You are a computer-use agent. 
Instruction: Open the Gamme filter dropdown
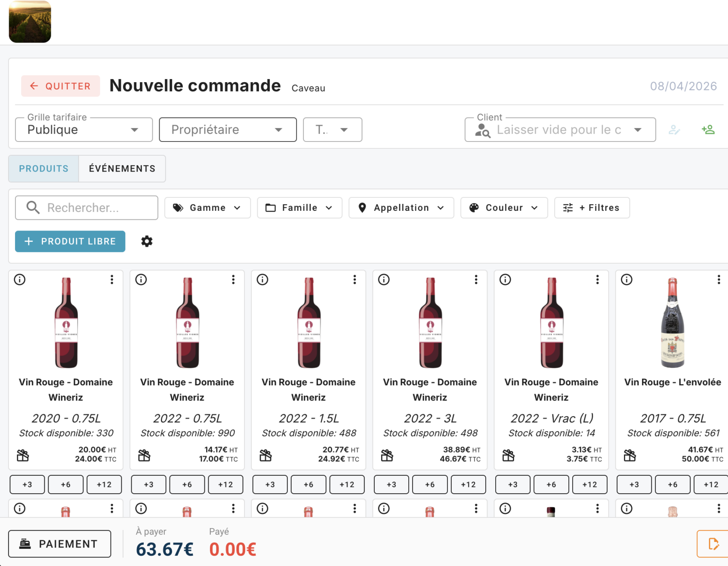pyautogui.click(x=207, y=207)
